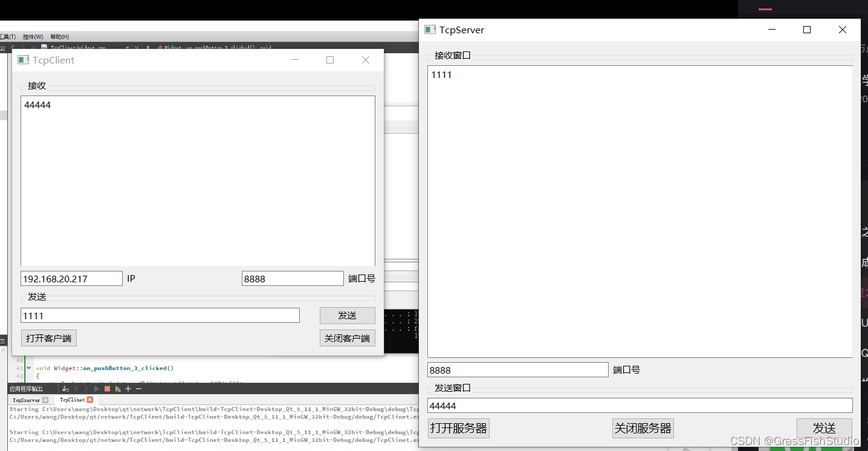Click 发送 button in TcpServer window
The width and height of the screenshot is (868, 451).
[x=824, y=428]
